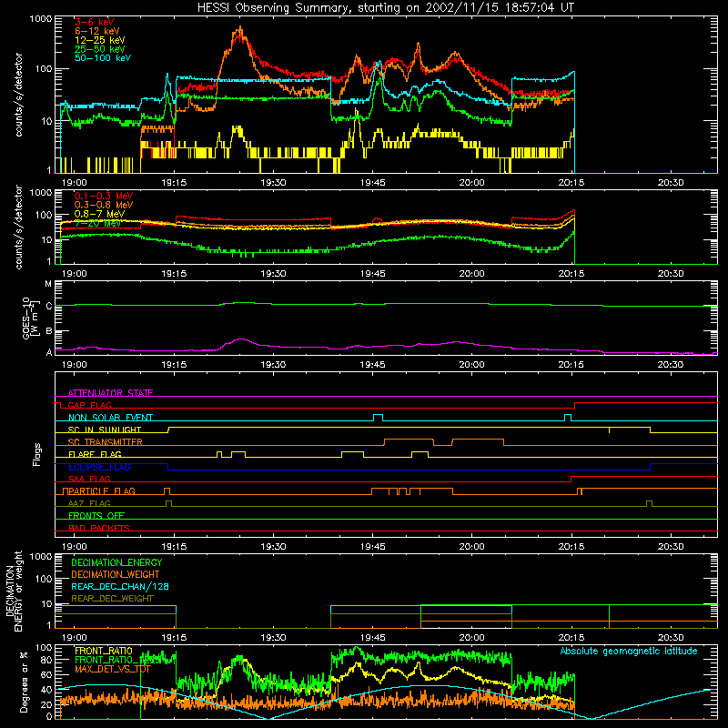
Task: Click the GAP_FLAG label
Action: (89, 405)
